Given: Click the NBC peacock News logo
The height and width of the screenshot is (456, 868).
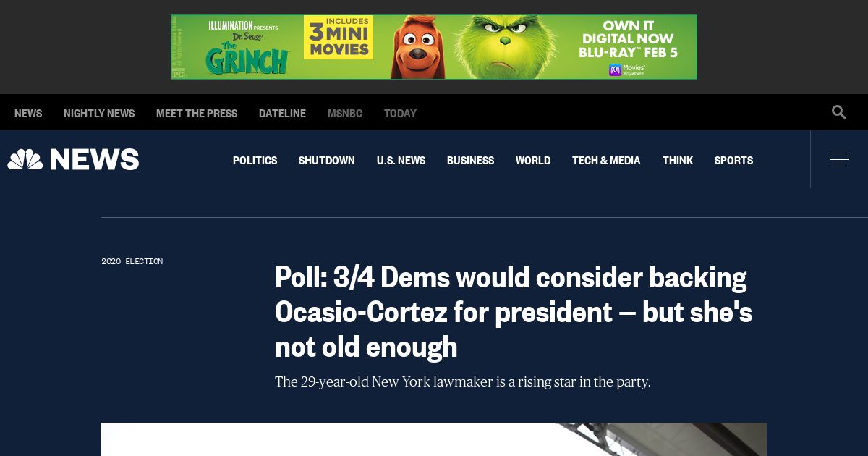Looking at the screenshot, I should [x=73, y=159].
